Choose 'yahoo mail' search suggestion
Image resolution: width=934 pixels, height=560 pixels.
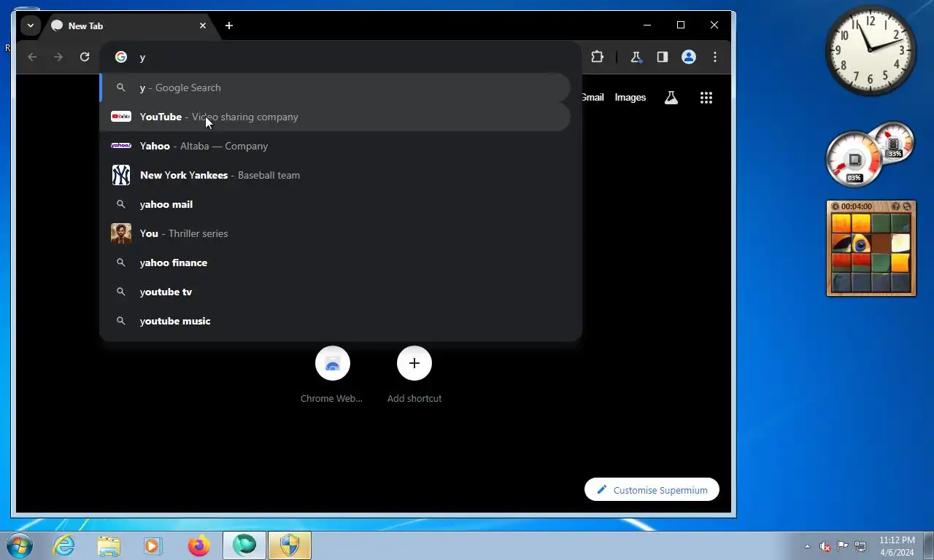tap(336, 204)
